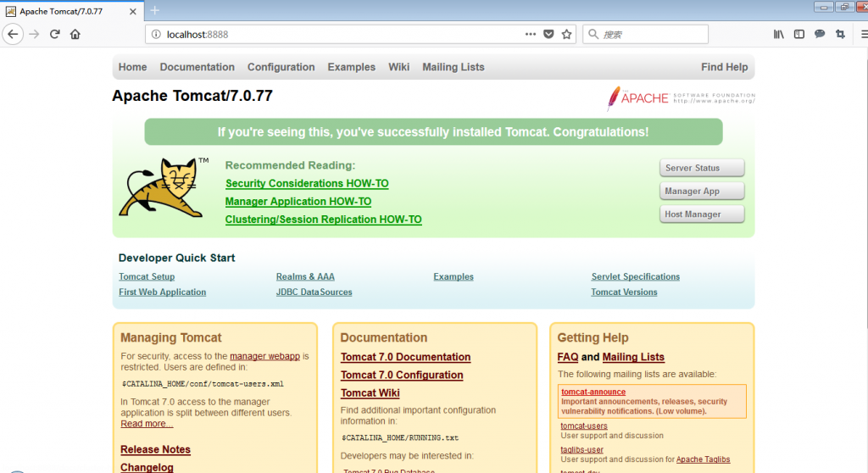Open the Changelog link
This screenshot has height=473, width=868.
(147, 467)
